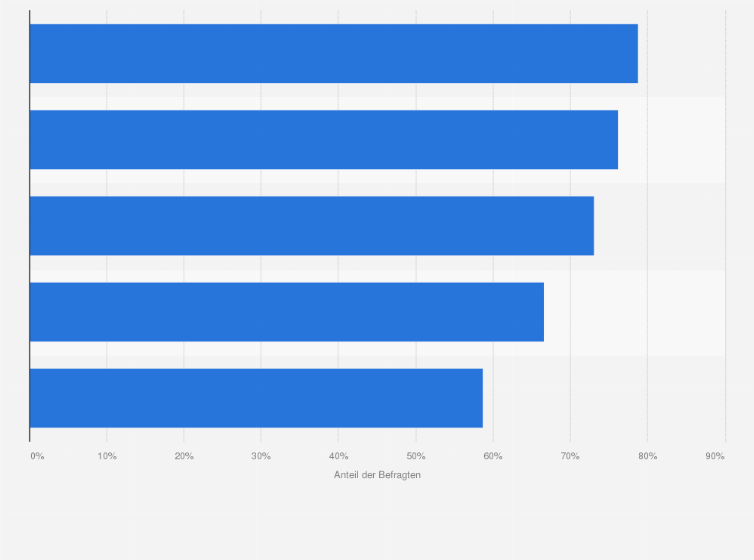Click the shortest bar ending below 60%
Image resolution: width=754 pixels, height=560 pixels.
(256, 398)
